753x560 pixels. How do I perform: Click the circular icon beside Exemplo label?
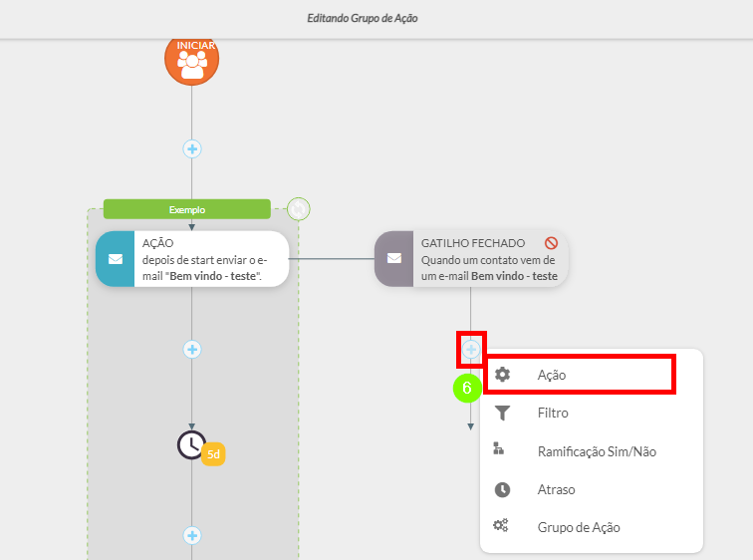(298, 209)
